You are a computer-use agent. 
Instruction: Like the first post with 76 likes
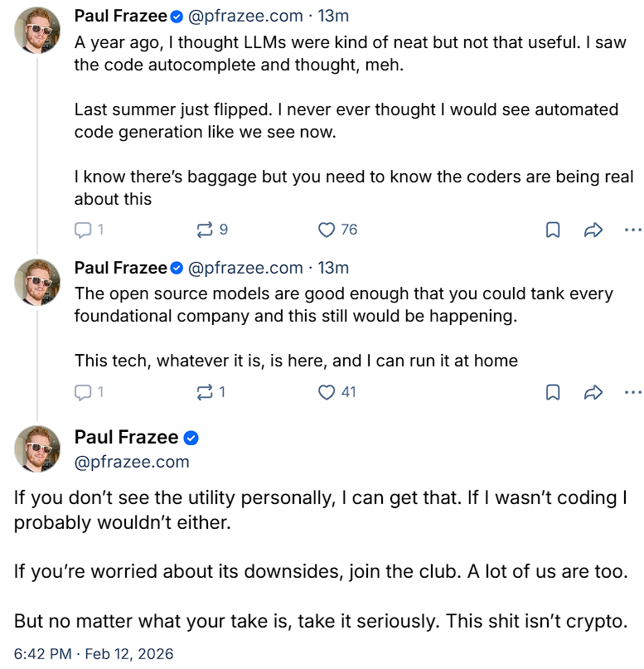tap(327, 230)
